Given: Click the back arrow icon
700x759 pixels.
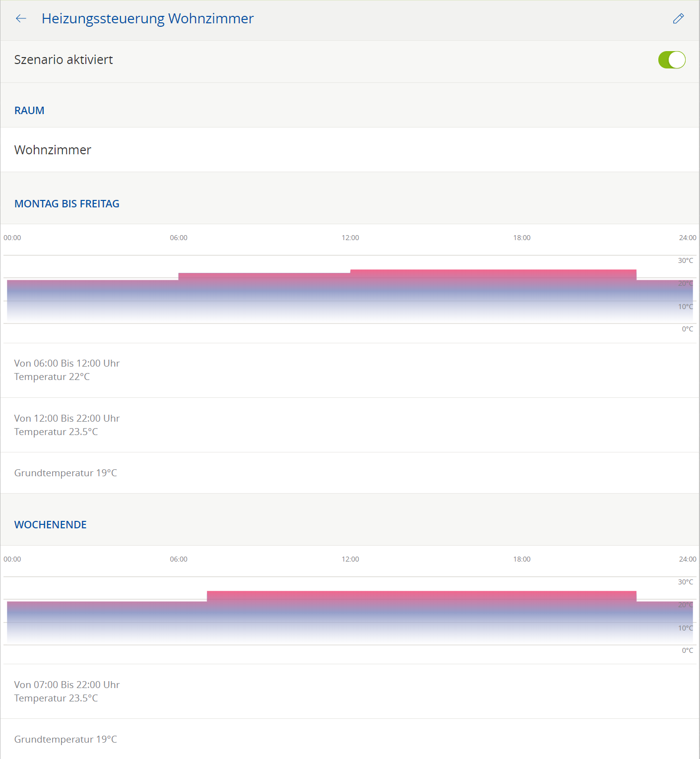Looking at the screenshot, I should coord(21,19).
